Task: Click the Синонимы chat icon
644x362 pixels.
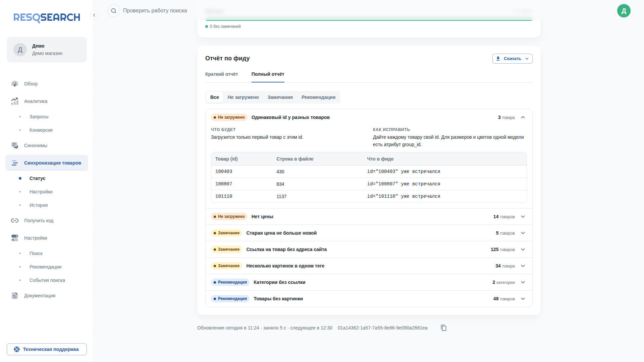Action: point(15,145)
